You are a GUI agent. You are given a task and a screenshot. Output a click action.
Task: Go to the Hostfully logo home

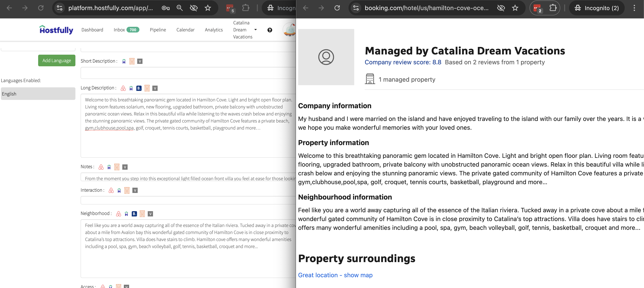[x=56, y=30]
